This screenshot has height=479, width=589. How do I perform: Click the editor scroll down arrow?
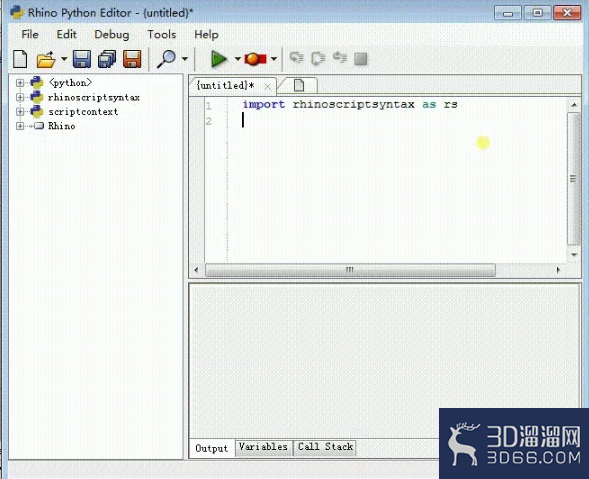click(x=574, y=255)
